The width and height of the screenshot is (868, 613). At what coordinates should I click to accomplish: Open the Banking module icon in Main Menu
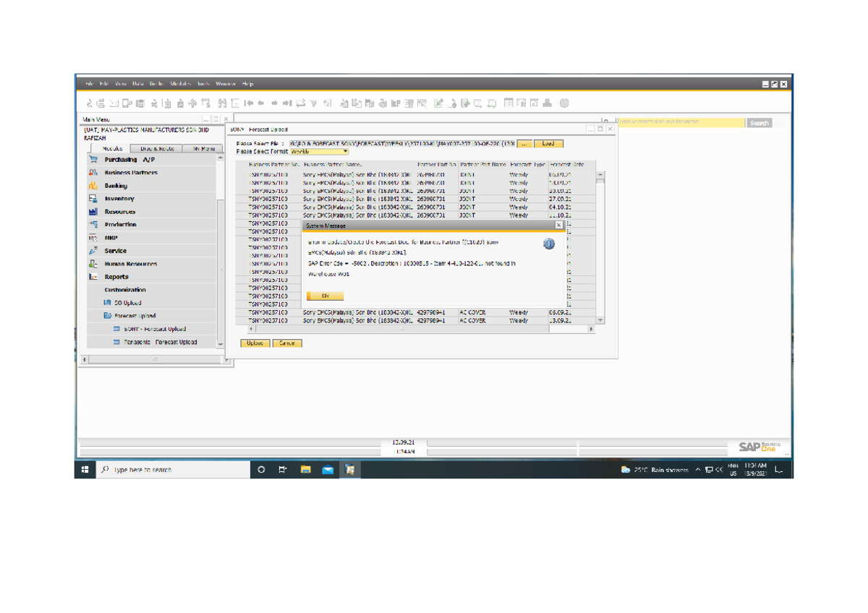click(x=93, y=186)
